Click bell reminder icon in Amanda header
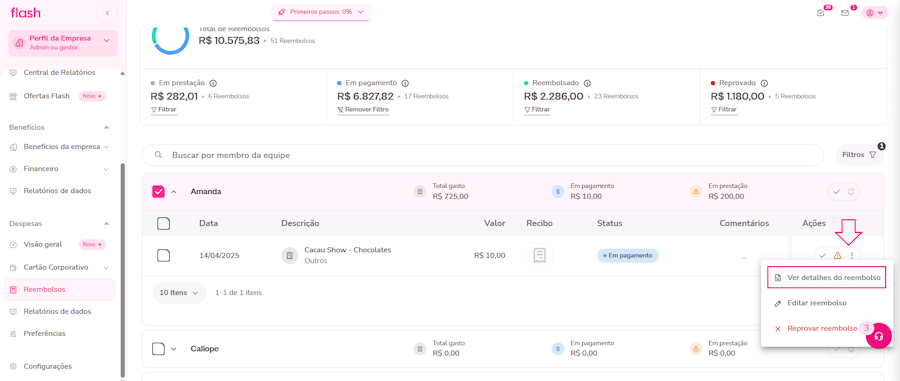This screenshot has width=900, height=381. coord(851,192)
